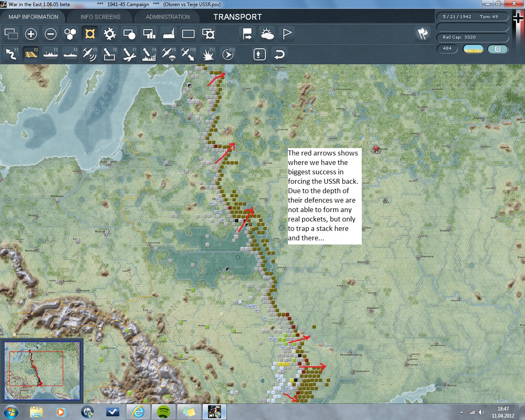The height and width of the screenshot is (420, 525).
Task: Zoom out the map with minus icon
Action: click(50, 34)
